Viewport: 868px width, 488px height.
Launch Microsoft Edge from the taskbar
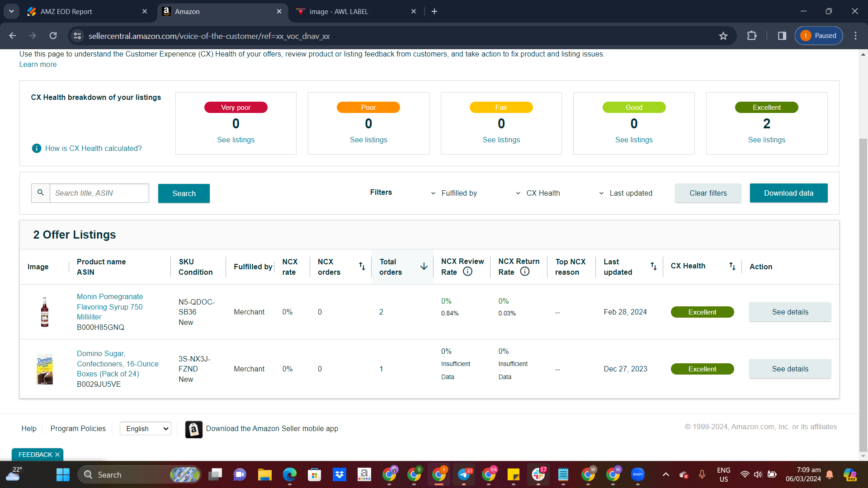coord(289,475)
